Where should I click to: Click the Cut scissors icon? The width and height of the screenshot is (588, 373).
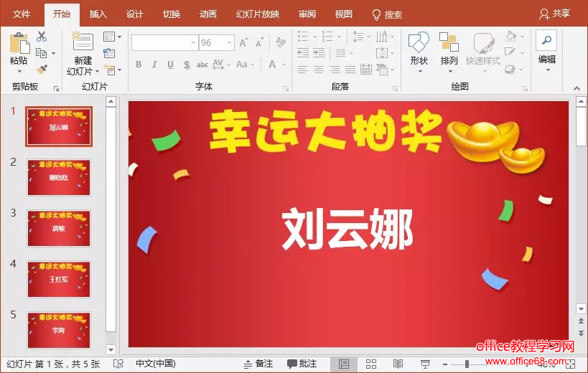(x=42, y=37)
